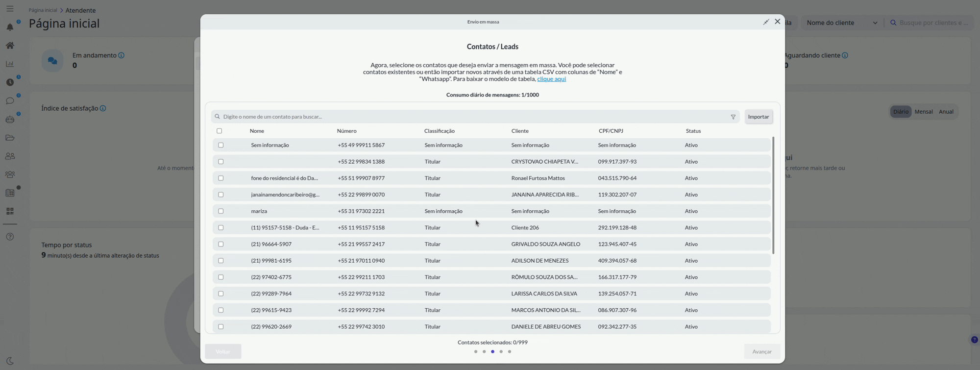Click the second wizard step dot
Image resolution: width=980 pixels, height=370 pixels.
pos(484,352)
